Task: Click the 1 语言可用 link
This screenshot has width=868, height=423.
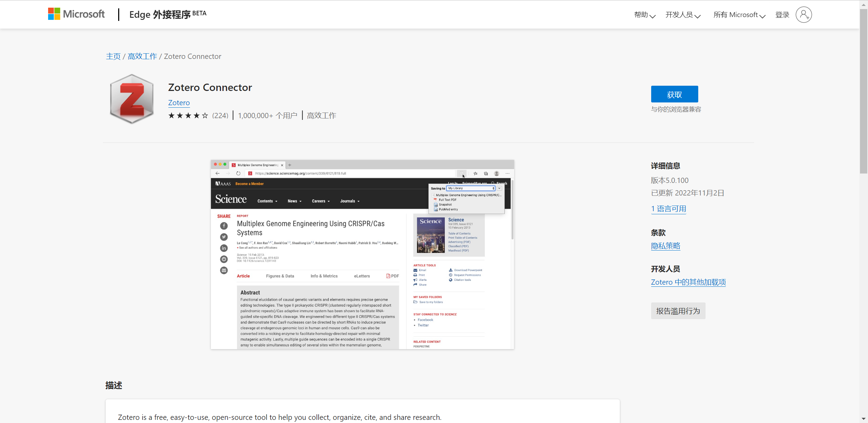Action: (668, 209)
